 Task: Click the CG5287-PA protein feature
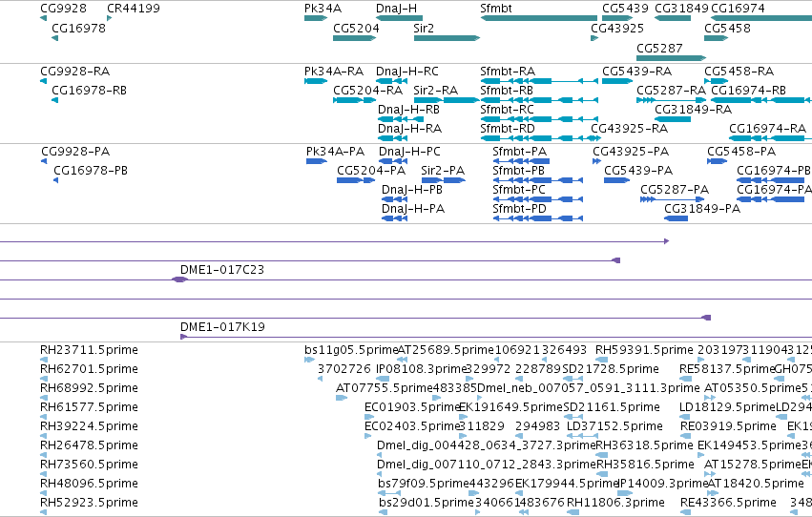(x=672, y=199)
